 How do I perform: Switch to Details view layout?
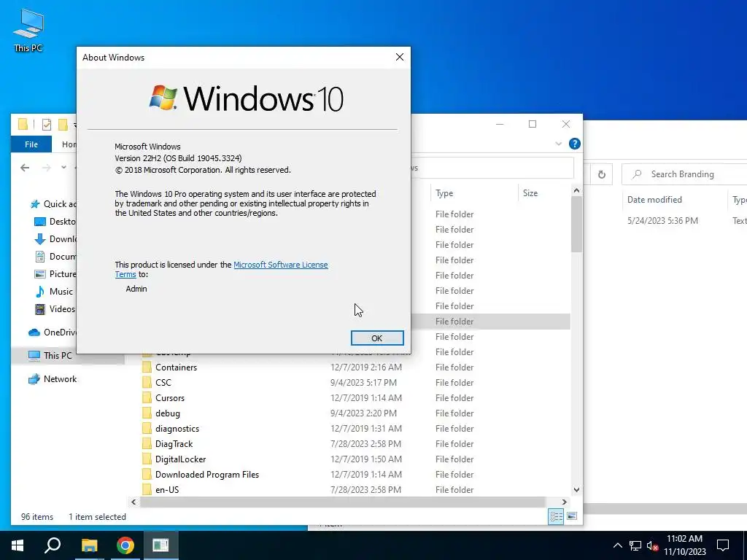[x=556, y=517]
